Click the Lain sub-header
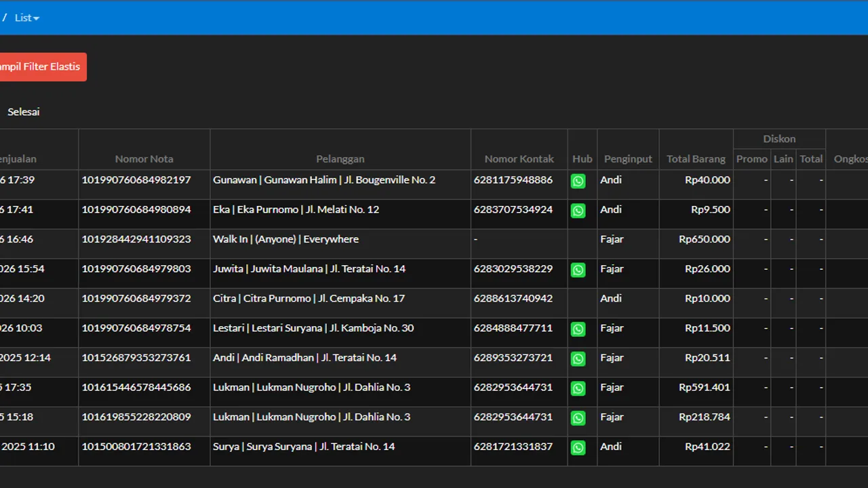Screen dimensions: 868x488 point(783,159)
